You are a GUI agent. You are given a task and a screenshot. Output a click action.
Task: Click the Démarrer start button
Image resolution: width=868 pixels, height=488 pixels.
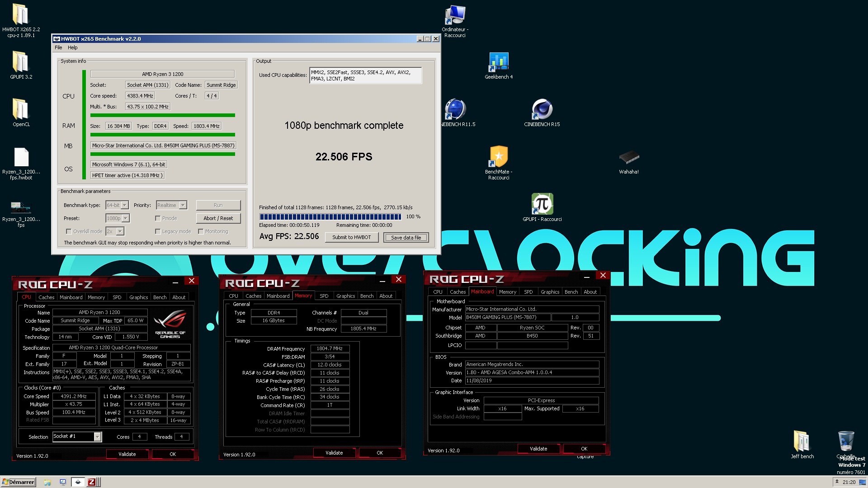pyautogui.click(x=18, y=482)
